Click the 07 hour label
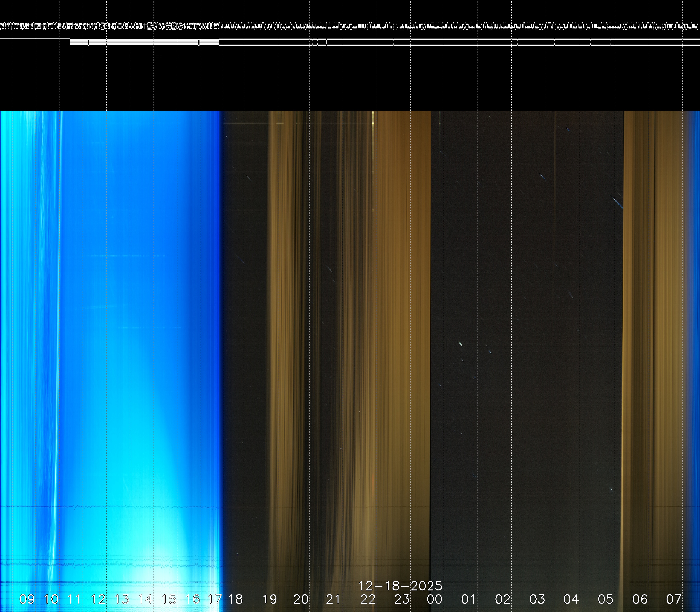The width and height of the screenshot is (700, 612). tap(674, 599)
